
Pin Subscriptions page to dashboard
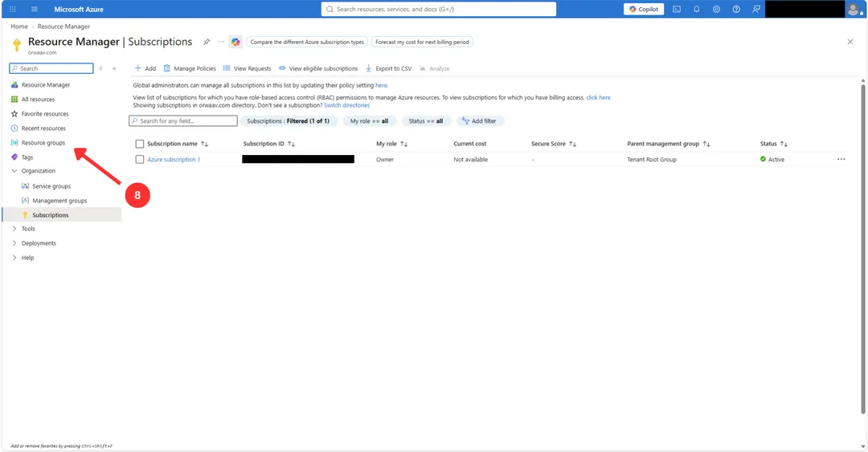tap(207, 42)
